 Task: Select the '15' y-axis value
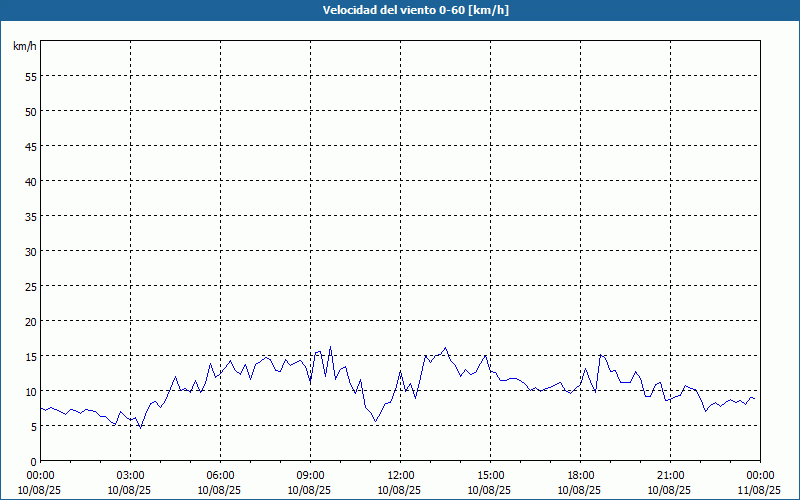tap(31, 356)
